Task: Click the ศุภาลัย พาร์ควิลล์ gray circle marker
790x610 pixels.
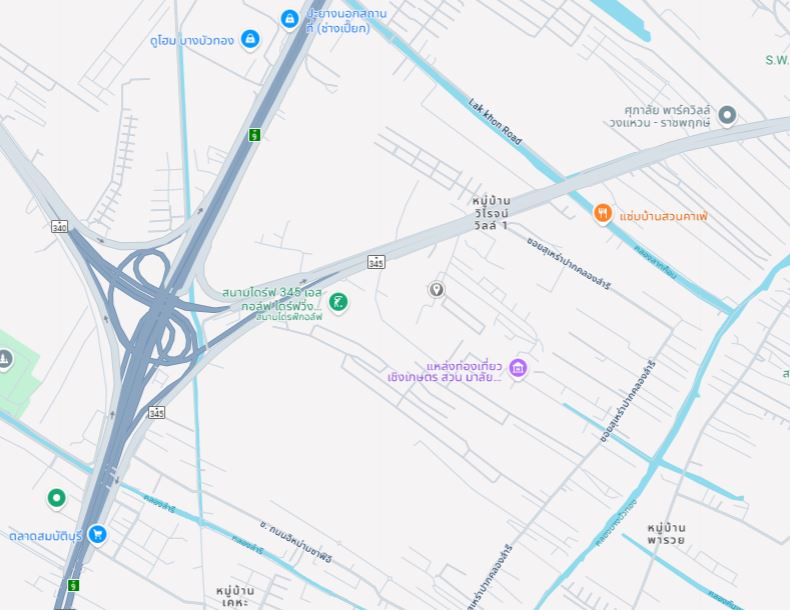Action: click(727, 115)
